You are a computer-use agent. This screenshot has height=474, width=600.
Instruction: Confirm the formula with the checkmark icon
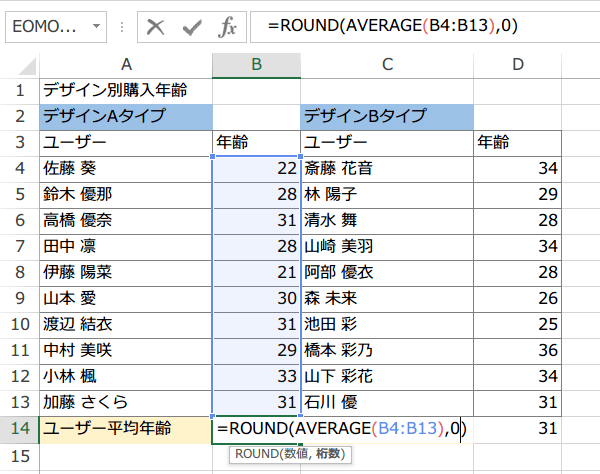point(192,27)
